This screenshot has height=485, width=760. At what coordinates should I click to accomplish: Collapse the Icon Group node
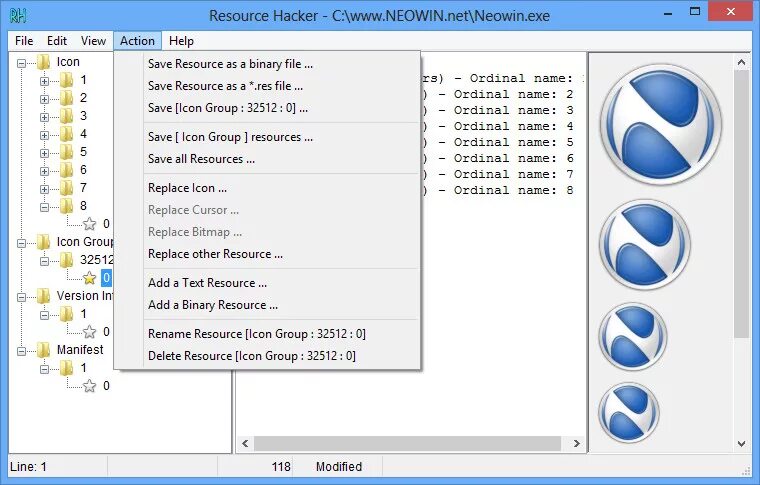21,243
